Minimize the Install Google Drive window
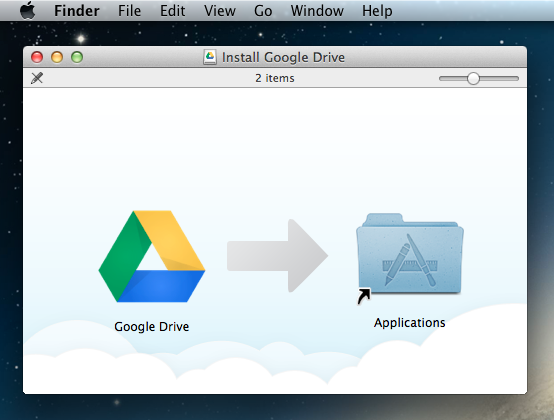 57,57
